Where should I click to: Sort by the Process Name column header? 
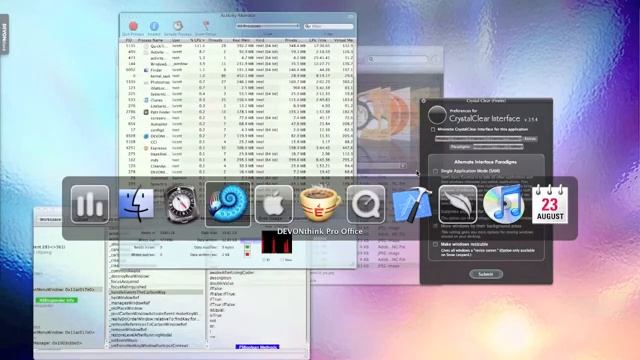click(150, 40)
